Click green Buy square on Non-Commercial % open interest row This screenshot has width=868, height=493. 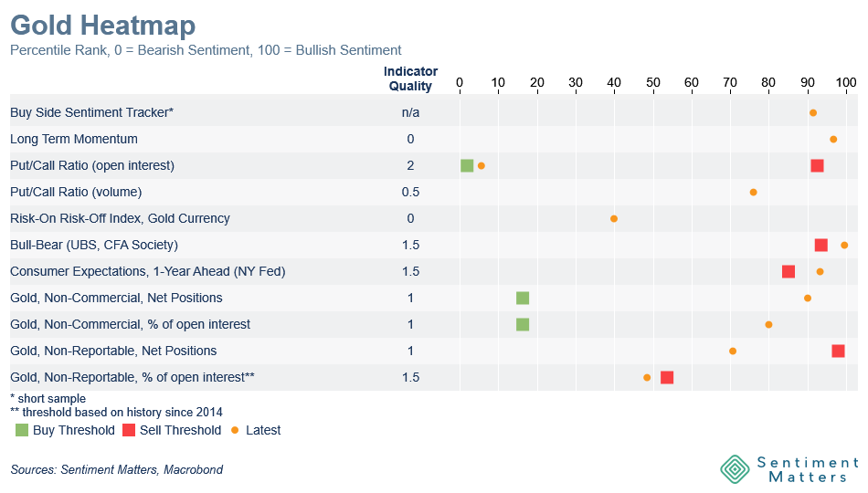[522, 324]
